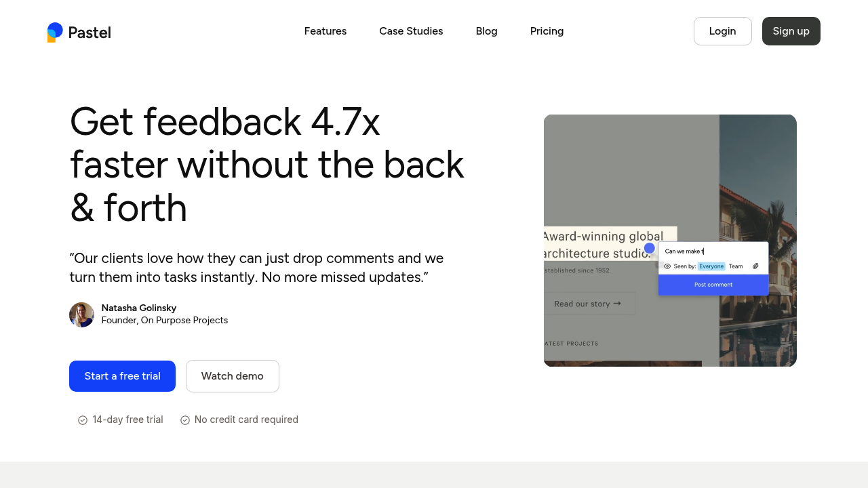The width and height of the screenshot is (868, 488).
Task: Click the checkmark icon before 14-day free trial
Action: [81, 420]
